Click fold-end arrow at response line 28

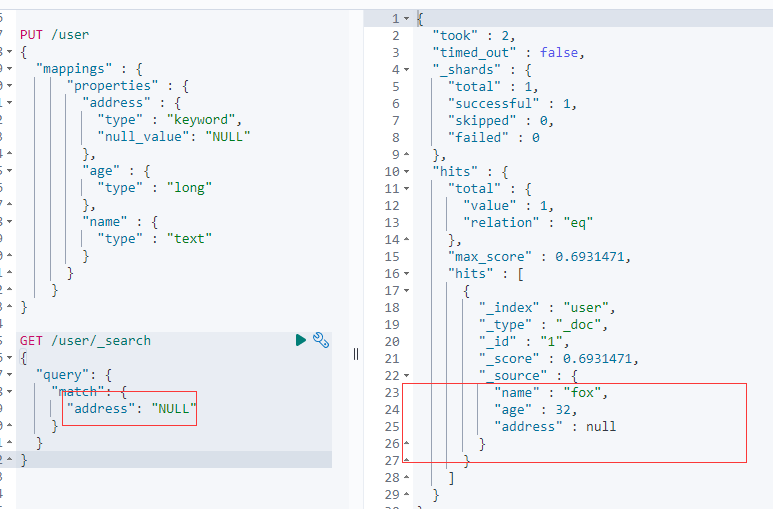coord(407,477)
